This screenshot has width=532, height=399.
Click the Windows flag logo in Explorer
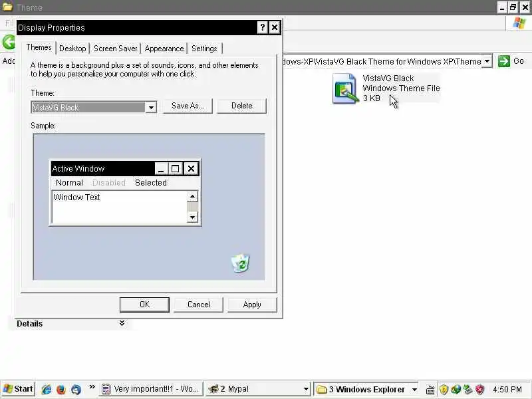pos(519,23)
